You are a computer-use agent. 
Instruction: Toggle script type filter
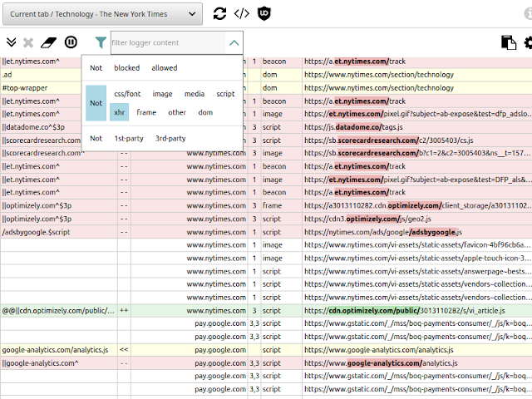point(225,94)
